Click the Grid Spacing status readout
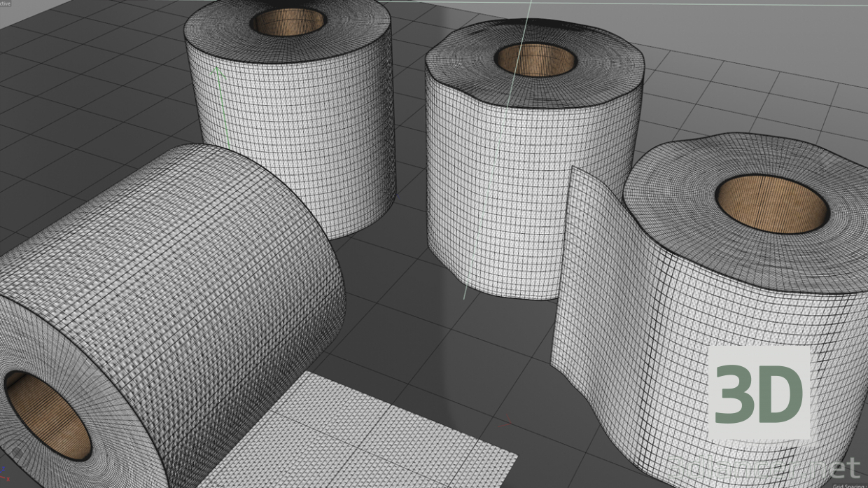 pyautogui.click(x=846, y=486)
